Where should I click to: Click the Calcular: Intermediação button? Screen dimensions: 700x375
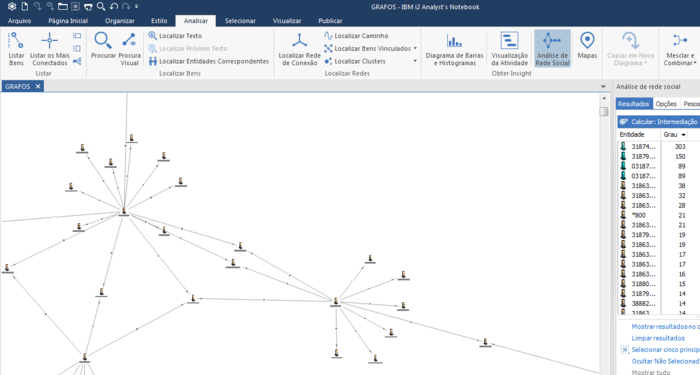(659, 121)
